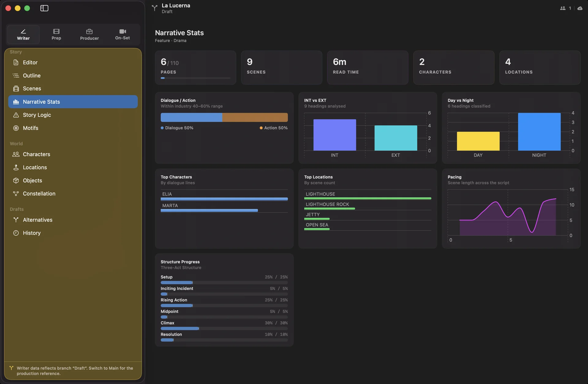Click the Setup progress bar

tap(224, 283)
